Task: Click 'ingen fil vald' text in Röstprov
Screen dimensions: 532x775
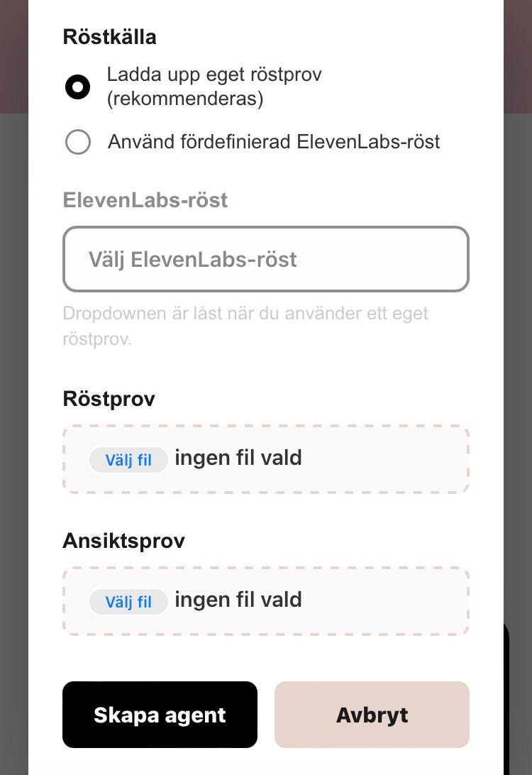Action: point(238,458)
